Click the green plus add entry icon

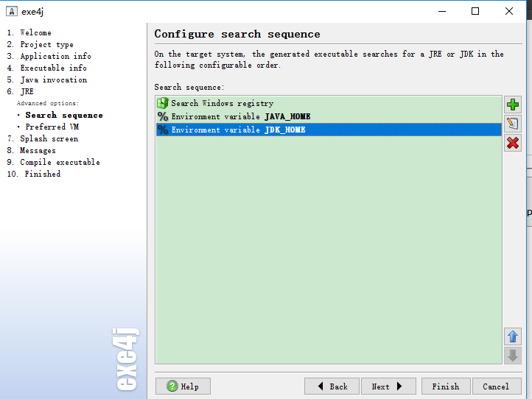point(512,105)
